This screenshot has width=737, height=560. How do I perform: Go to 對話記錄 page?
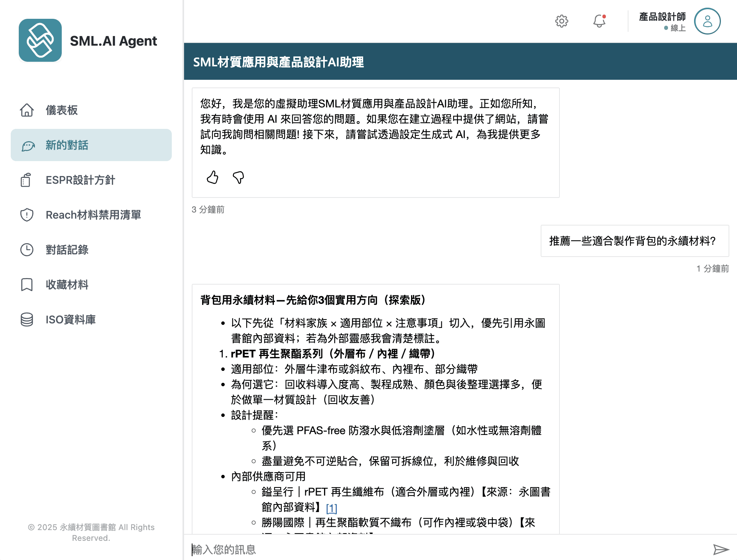[67, 250]
